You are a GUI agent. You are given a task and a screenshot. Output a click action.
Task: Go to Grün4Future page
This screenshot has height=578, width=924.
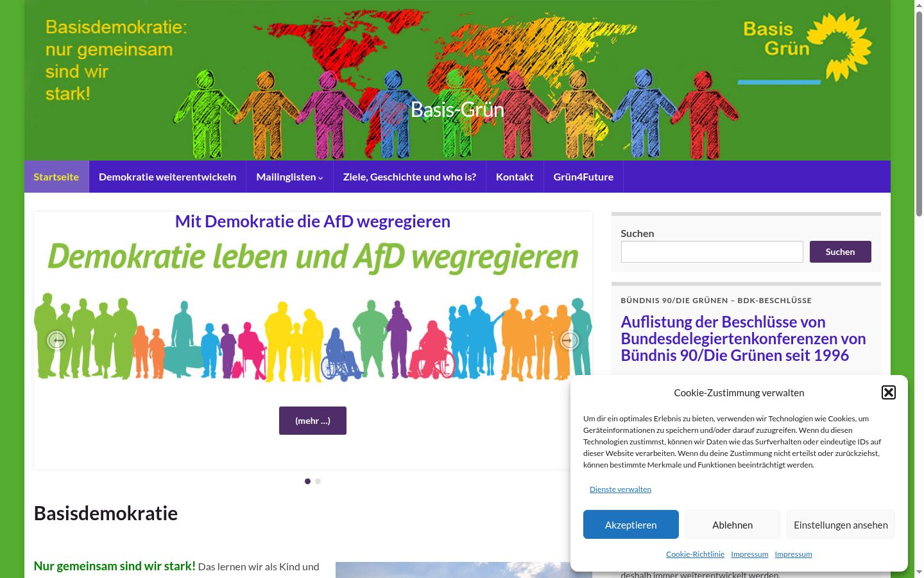[583, 177]
